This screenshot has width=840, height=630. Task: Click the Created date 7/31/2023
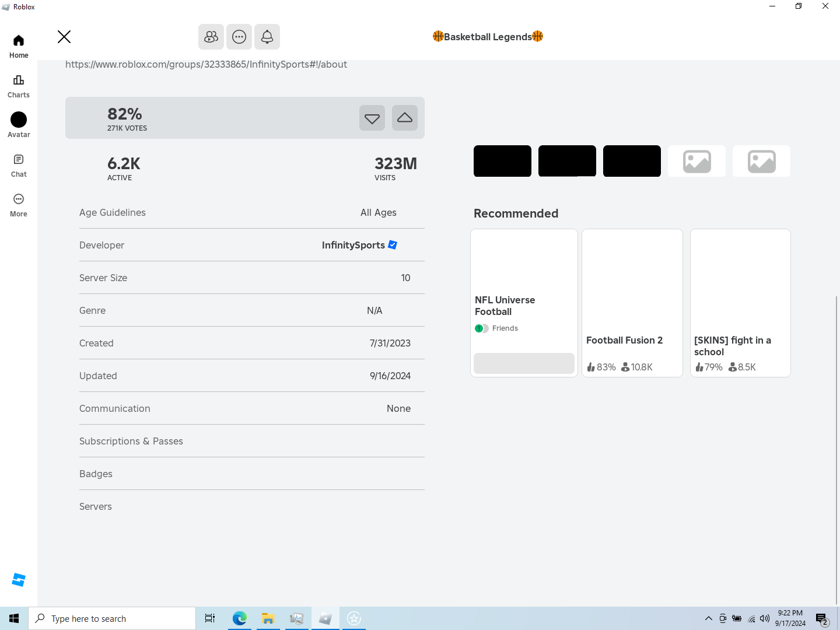pos(390,343)
